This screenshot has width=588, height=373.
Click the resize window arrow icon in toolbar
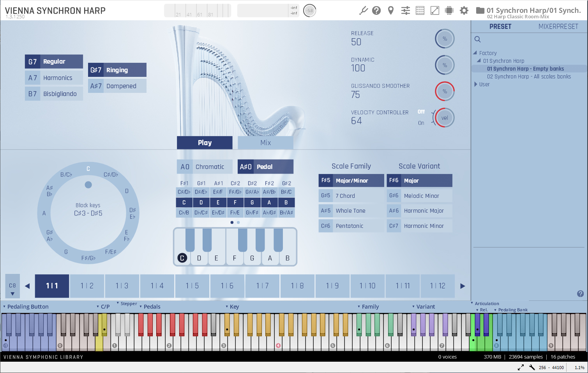point(435,11)
